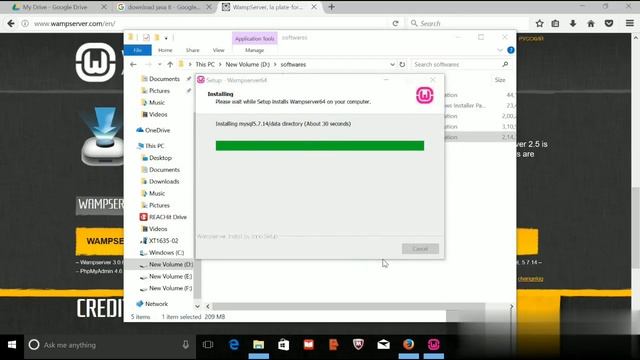Expand the File Explorer ribbon chevron
This screenshot has height=360, width=640.
point(500,50)
